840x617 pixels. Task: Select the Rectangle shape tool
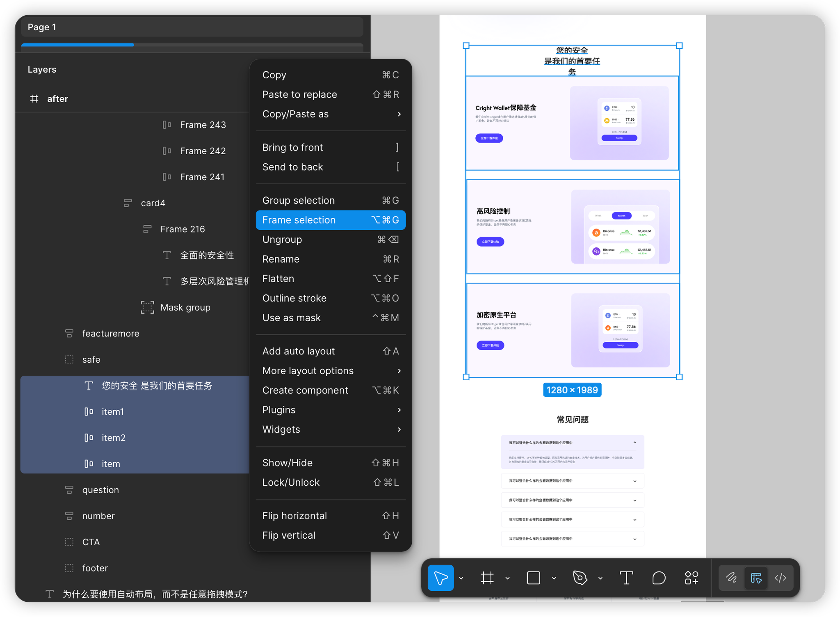pyautogui.click(x=533, y=578)
